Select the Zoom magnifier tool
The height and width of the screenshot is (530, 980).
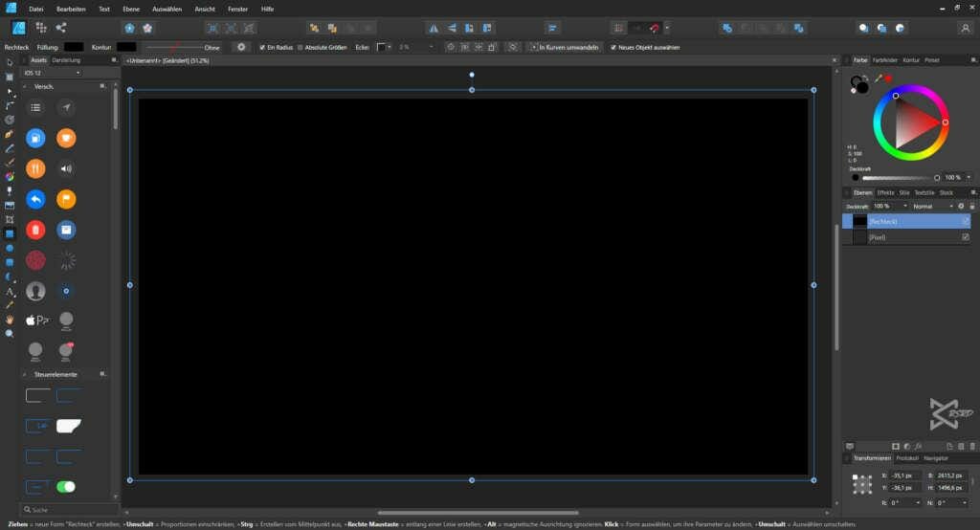[10, 333]
